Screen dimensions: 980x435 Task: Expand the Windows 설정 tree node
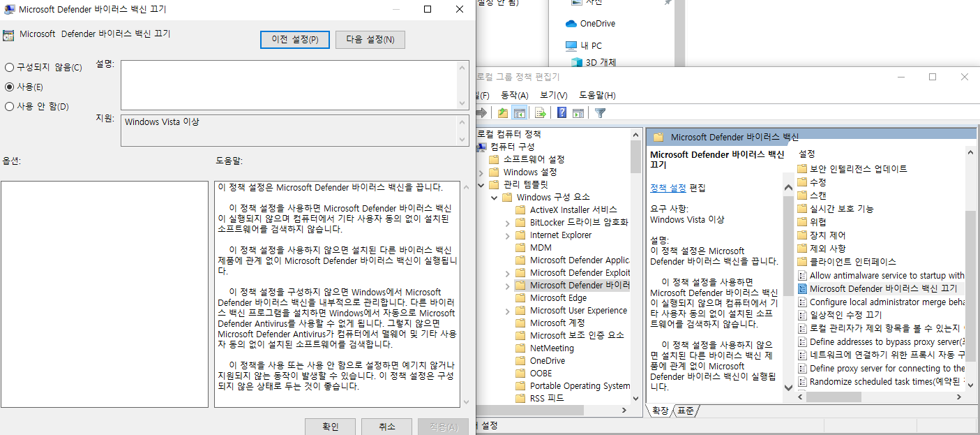481,172
